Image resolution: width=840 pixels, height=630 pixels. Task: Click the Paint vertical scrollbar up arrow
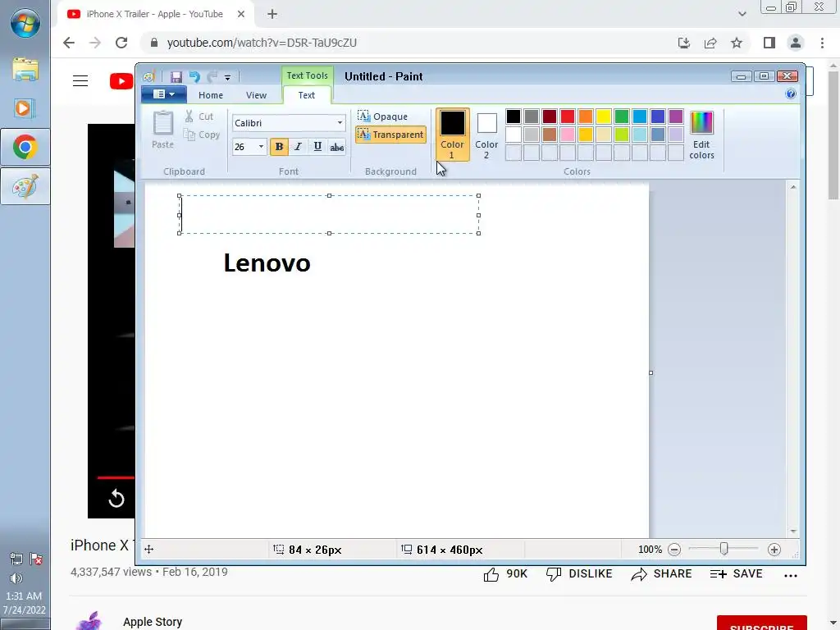pyautogui.click(x=793, y=187)
